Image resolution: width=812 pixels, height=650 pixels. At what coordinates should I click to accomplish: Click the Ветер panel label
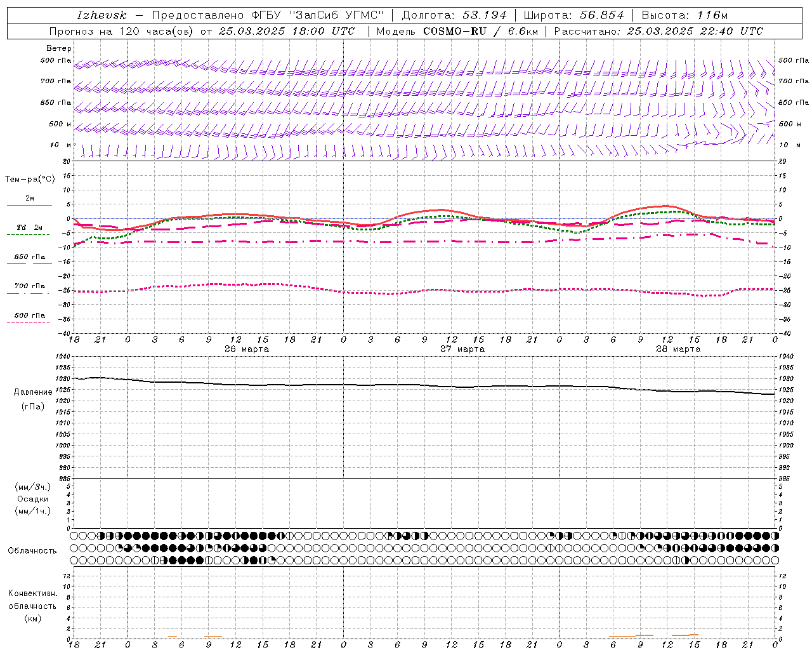point(58,48)
